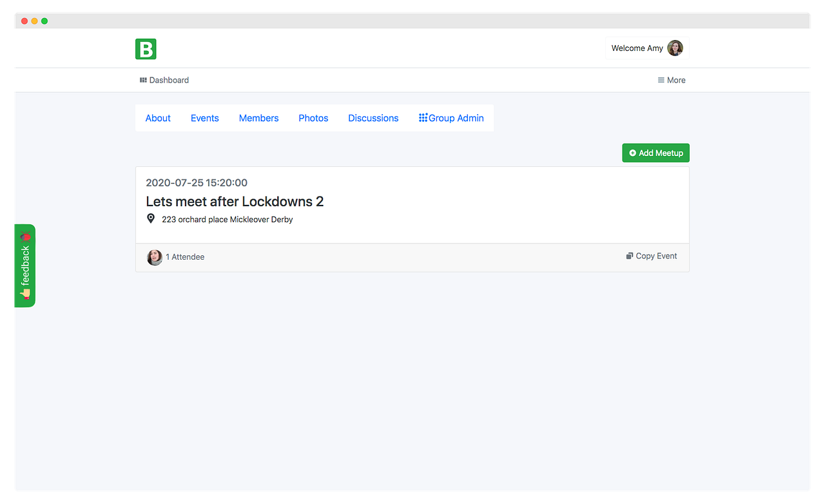Click the grid icon beside Group Admin
Screen dimensions: 825x504
[423, 118]
